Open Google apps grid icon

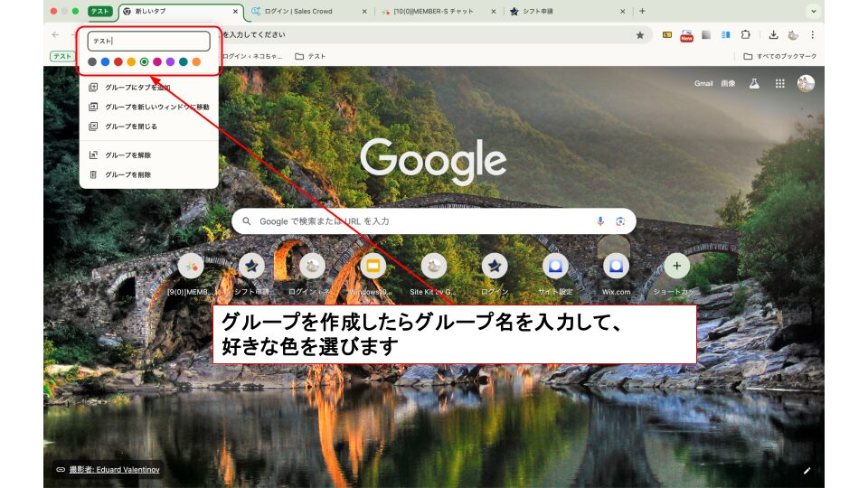coord(779,83)
